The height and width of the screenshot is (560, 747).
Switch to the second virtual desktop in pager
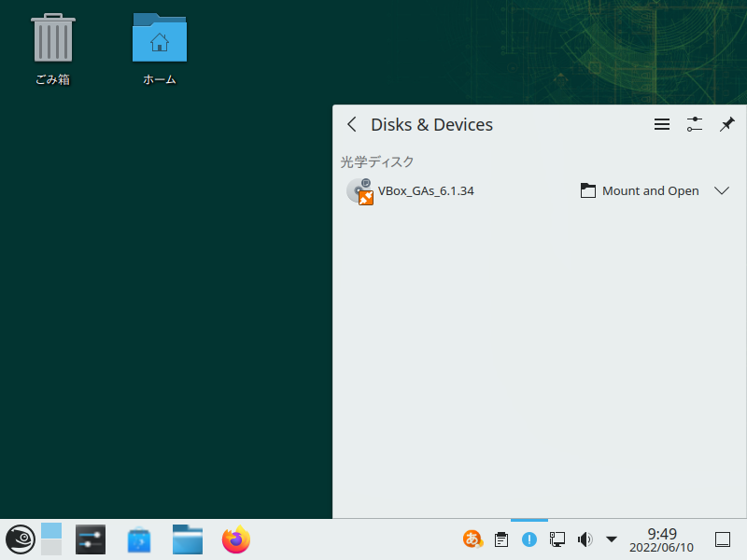[x=51, y=547]
